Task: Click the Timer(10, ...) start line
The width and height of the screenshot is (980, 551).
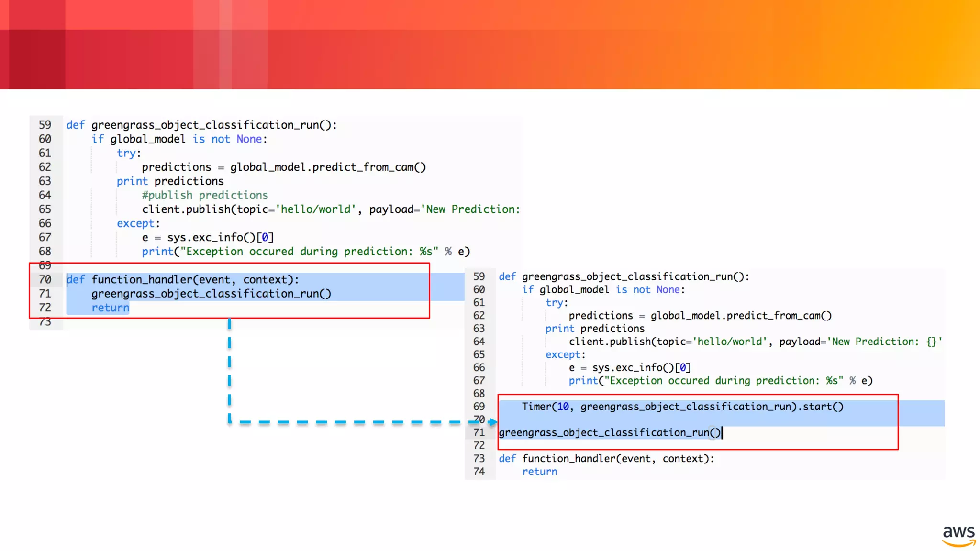Action: tap(682, 407)
